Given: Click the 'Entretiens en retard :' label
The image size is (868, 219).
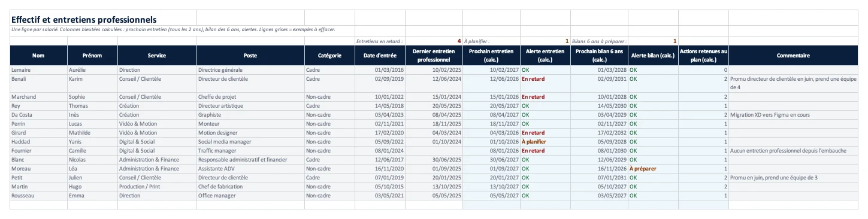Looking at the screenshot, I should click(x=380, y=41).
